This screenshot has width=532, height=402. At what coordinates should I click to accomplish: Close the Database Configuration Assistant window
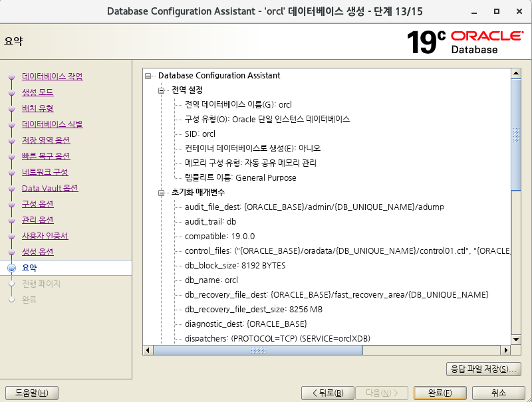(519, 11)
